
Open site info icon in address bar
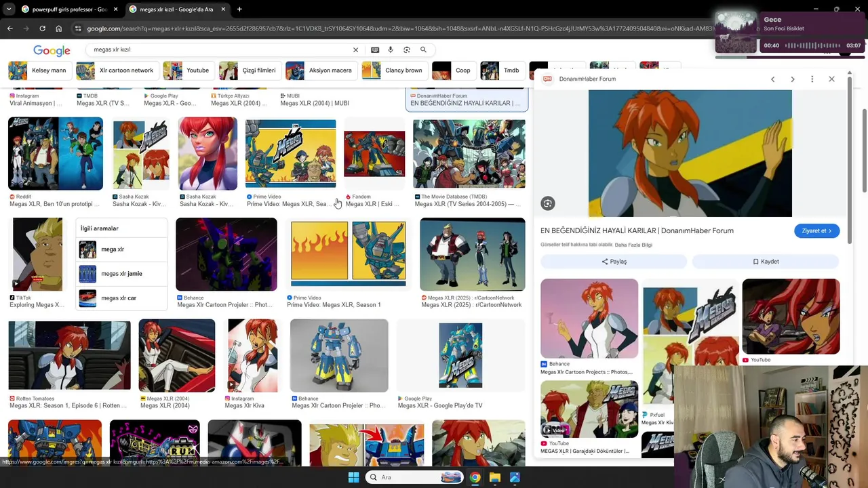tap(78, 28)
